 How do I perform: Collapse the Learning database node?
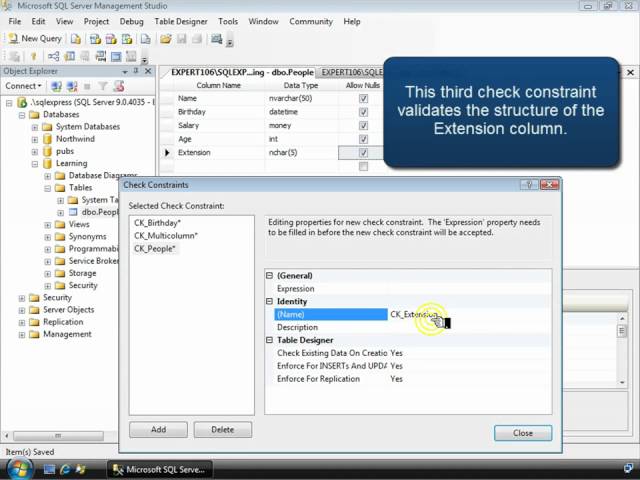pyautogui.click(x=35, y=164)
